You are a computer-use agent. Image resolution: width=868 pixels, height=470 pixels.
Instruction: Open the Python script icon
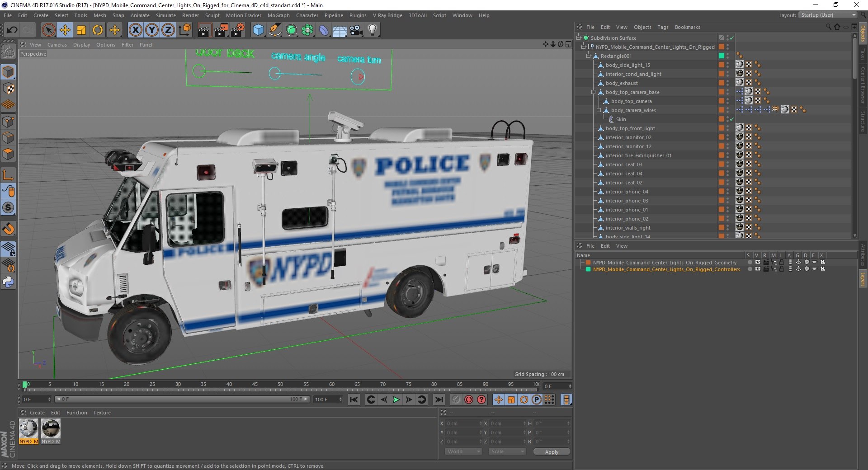[8, 282]
